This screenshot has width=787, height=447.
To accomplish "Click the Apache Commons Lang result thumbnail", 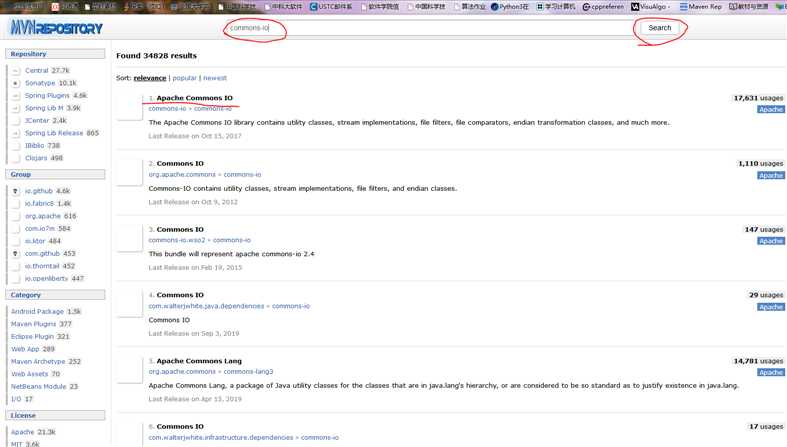I will pyautogui.click(x=129, y=370).
